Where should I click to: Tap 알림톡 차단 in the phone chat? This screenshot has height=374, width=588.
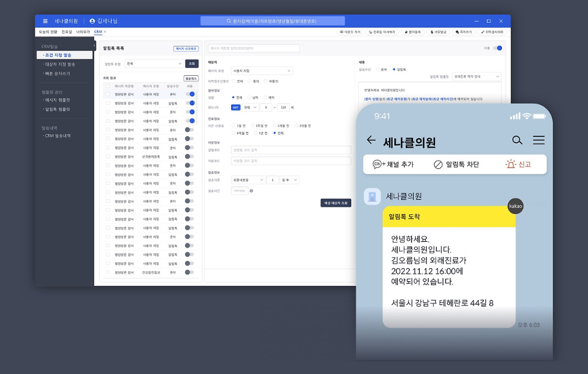(x=456, y=164)
